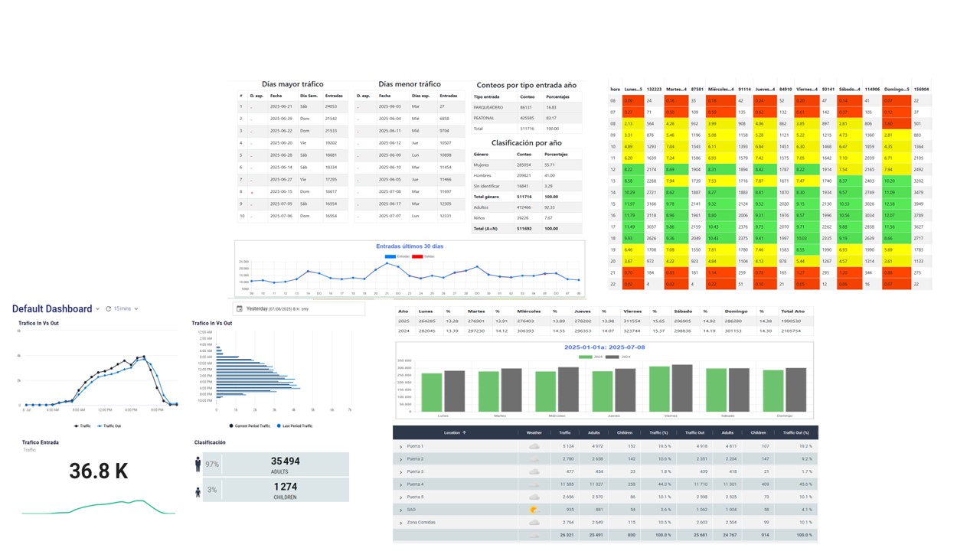Click the green 2025 legend color swatch
980x551 pixels.
click(586, 357)
